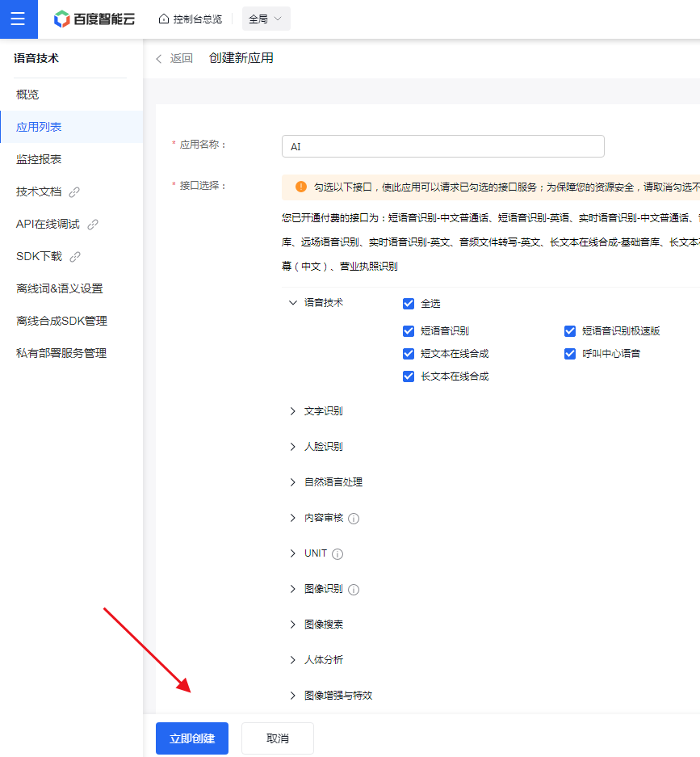This screenshot has height=757, width=700.
Task: Expand the 文字识别 section
Action: 293,411
